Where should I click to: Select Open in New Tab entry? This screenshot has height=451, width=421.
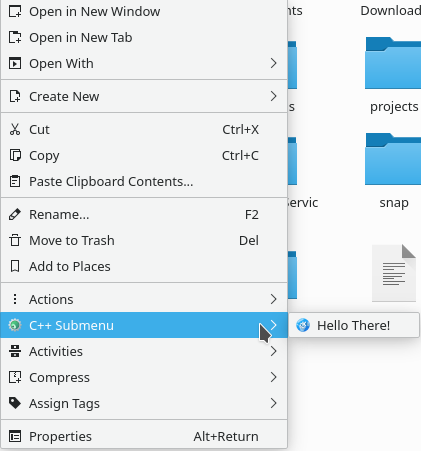pyautogui.click(x=144, y=37)
